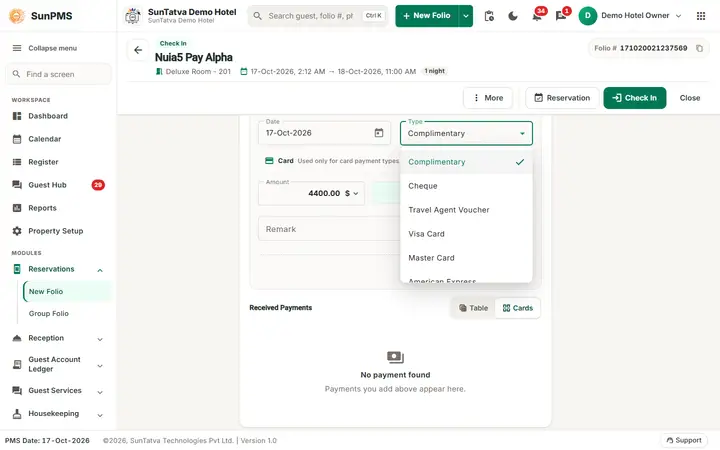720x450 pixels.
Task: Expand the Housekeeping chevron
Action: click(100, 415)
